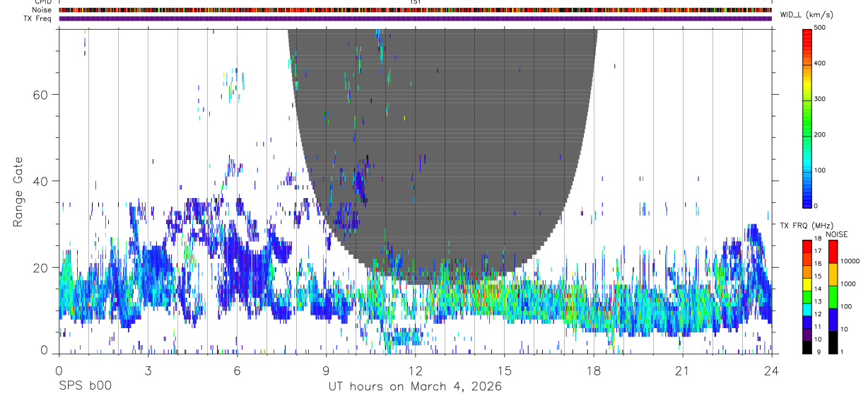The width and height of the screenshot is (868, 401).
Task: Click '500' on the WID color scale
Action: pyautogui.click(x=820, y=28)
